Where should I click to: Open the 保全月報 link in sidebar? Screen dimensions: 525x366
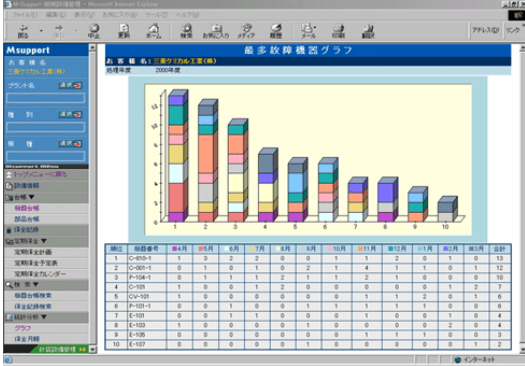point(27,339)
